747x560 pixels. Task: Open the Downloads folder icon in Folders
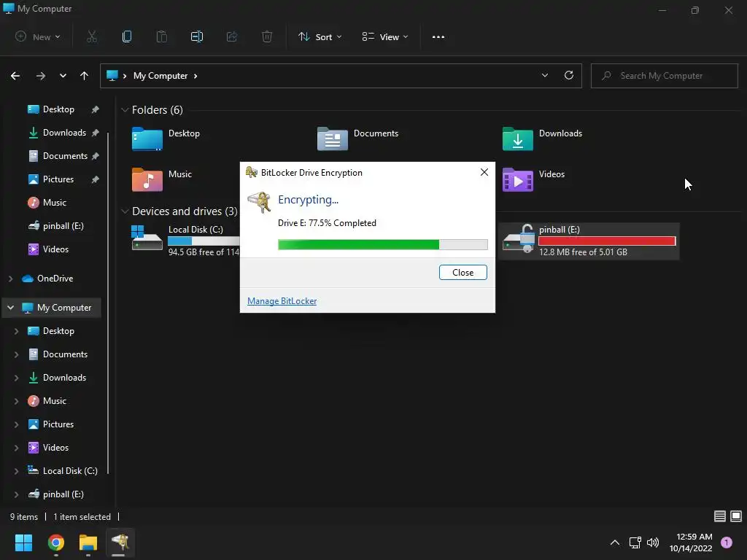[518, 139]
